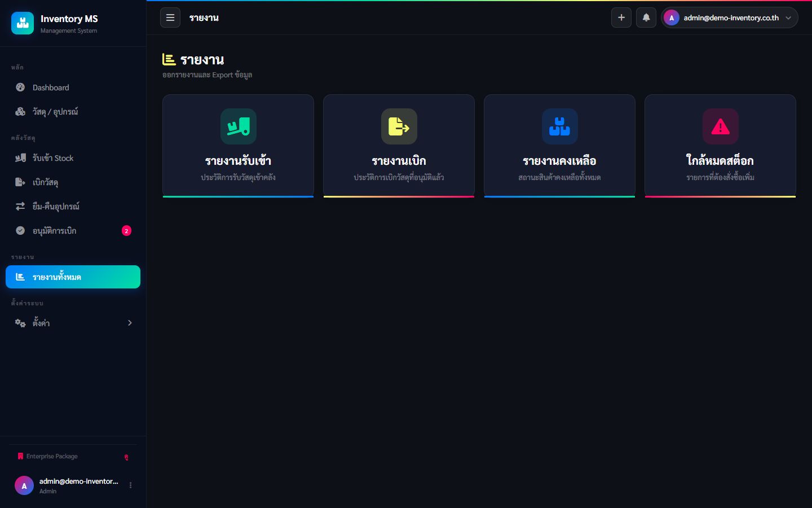The width and height of the screenshot is (812, 508).
Task: Click the red ใกล้หมดสต็อก warning triangle icon
Action: tap(721, 126)
